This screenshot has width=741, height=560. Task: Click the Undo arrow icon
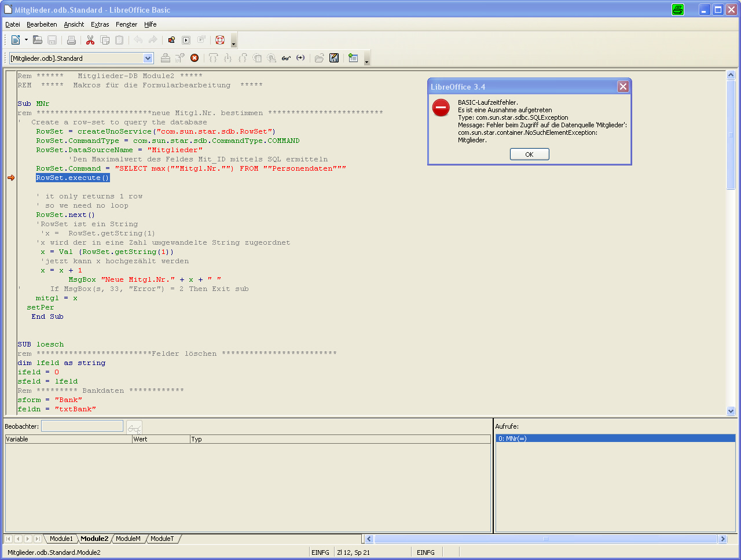coord(138,40)
